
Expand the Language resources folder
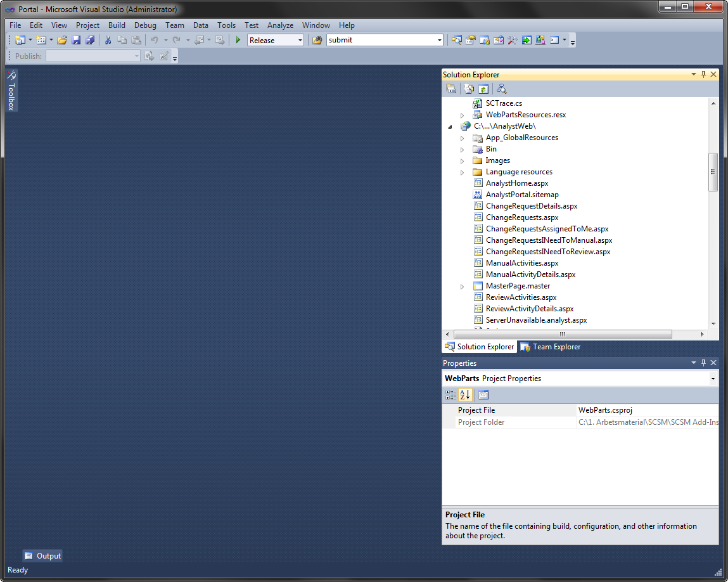pyautogui.click(x=462, y=172)
